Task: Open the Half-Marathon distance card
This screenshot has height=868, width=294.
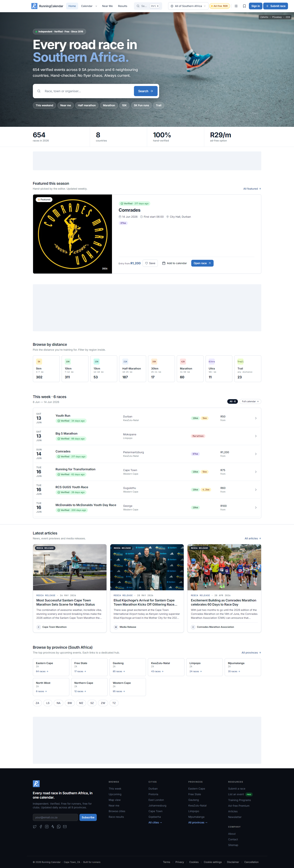Action: tap(133, 369)
